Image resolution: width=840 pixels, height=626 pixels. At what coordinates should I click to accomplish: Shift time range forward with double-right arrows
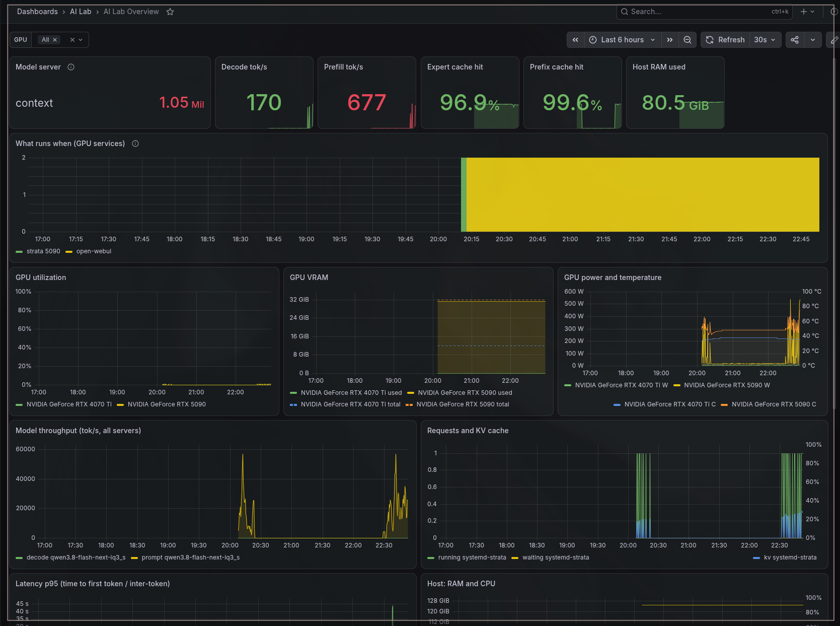669,40
